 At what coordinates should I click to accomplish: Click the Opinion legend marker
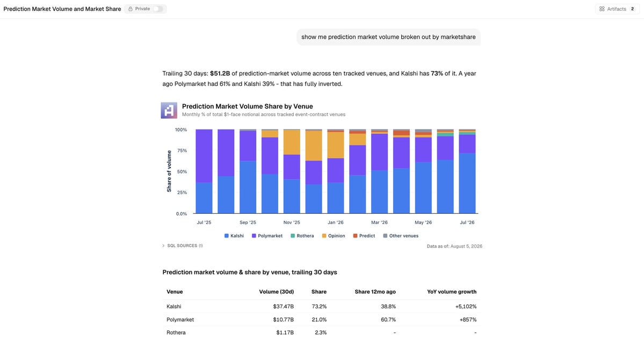tap(324, 236)
